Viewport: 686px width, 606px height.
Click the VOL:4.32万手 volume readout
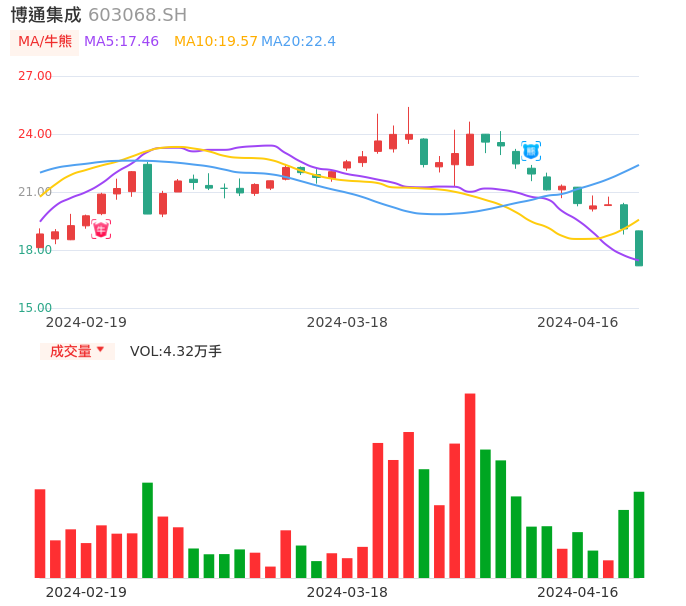(x=176, y=351)
